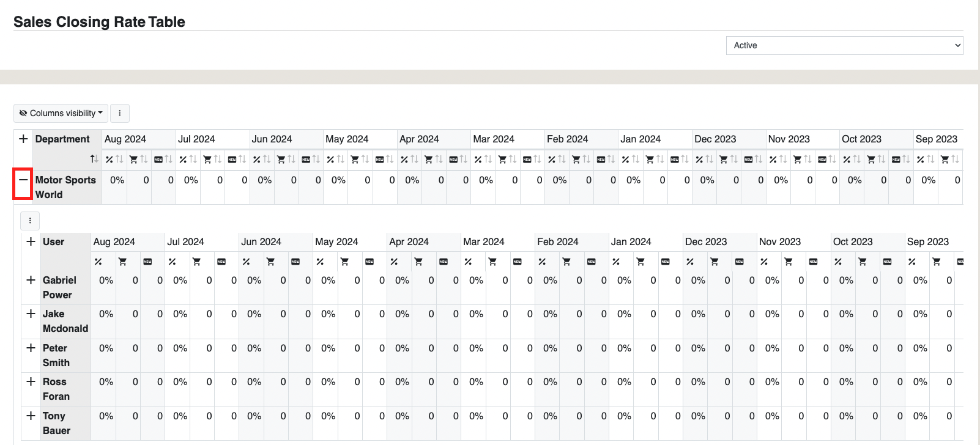
Task: Click cart icon under User table Feb 2024
Action: (x=566, y=262)
